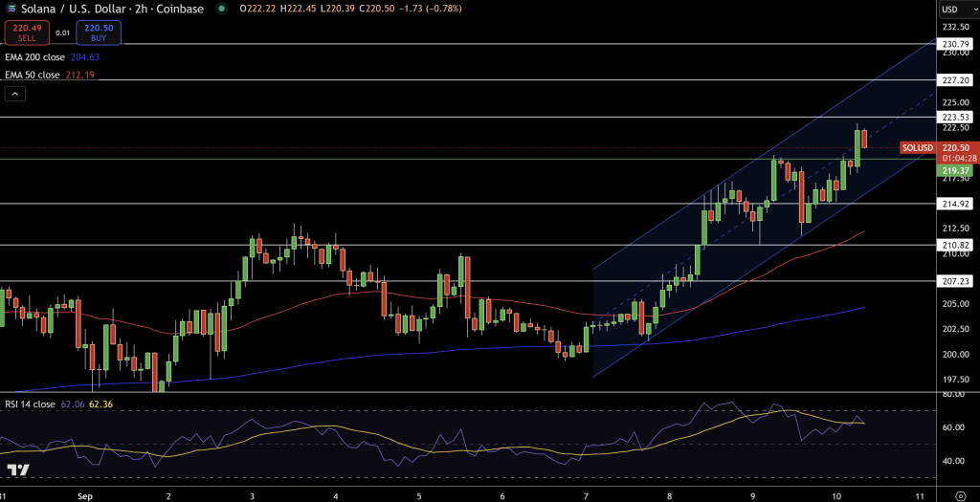
Task: Click the green 219.37 price label
Action: (956, 170)
